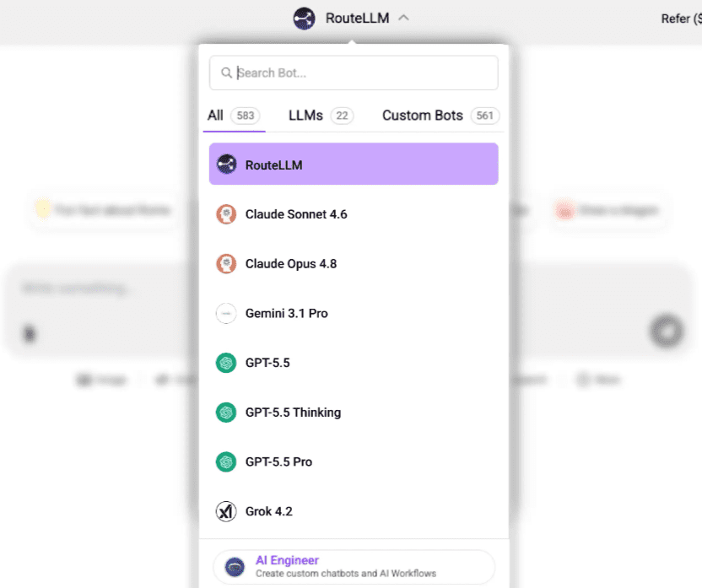Screen dimensions: 702x588
Task: Click the magnifier icon in search box
Action: (x=226, y=73)
